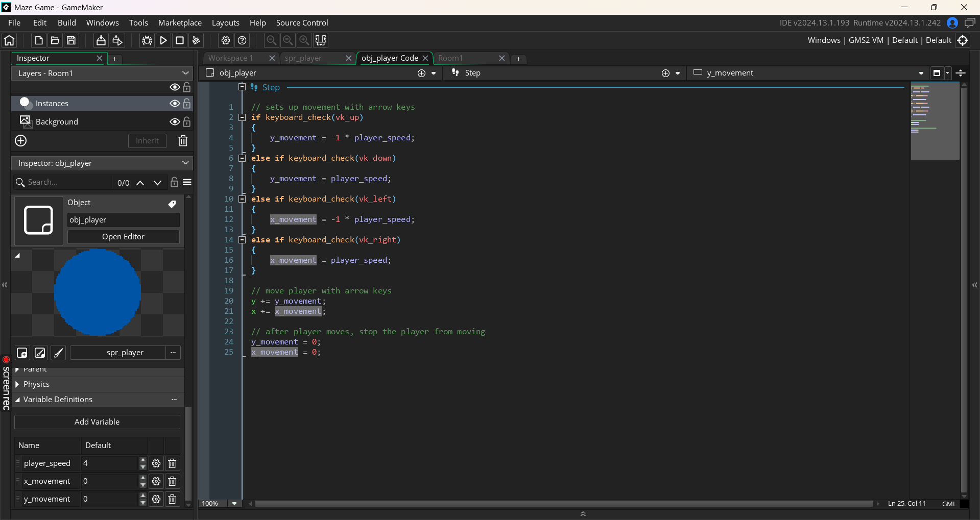Delete the player_speed variable

[173, 463]
